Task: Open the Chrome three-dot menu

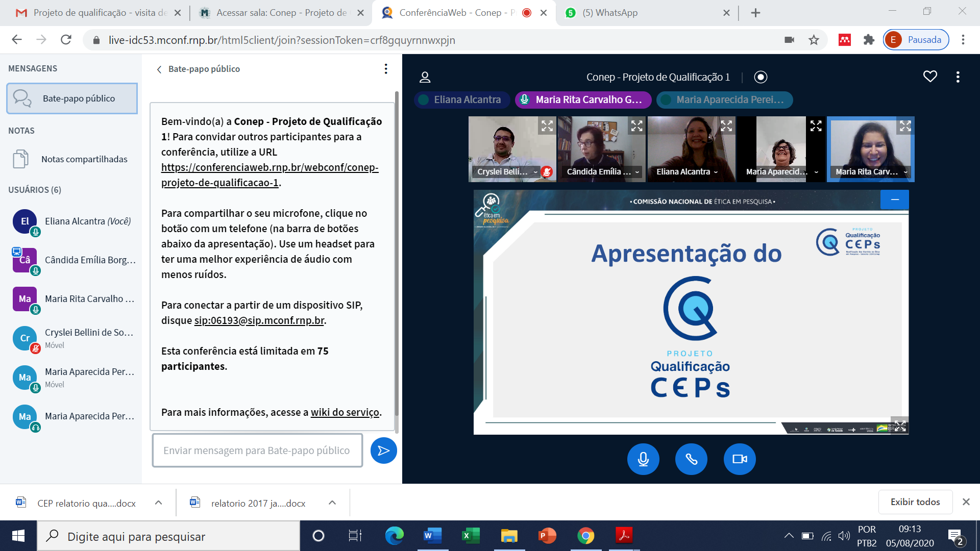Action: pos(963,40)
